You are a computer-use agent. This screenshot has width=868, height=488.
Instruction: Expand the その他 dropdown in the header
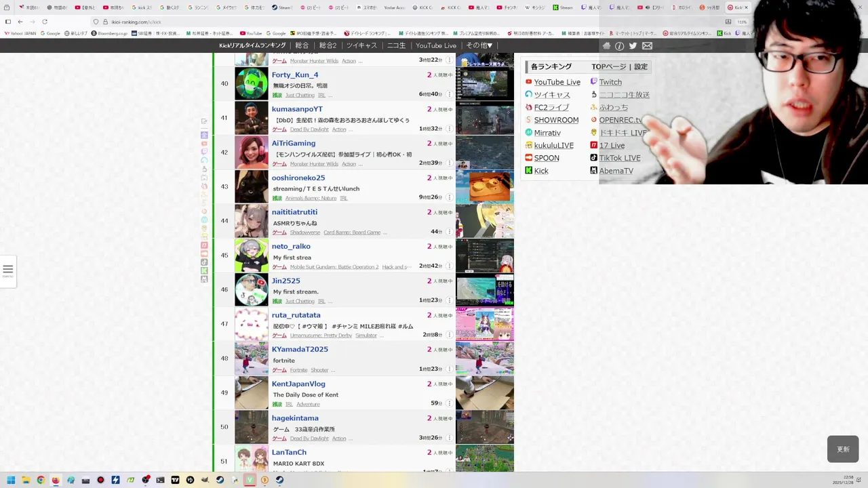(x=479, y=45)
